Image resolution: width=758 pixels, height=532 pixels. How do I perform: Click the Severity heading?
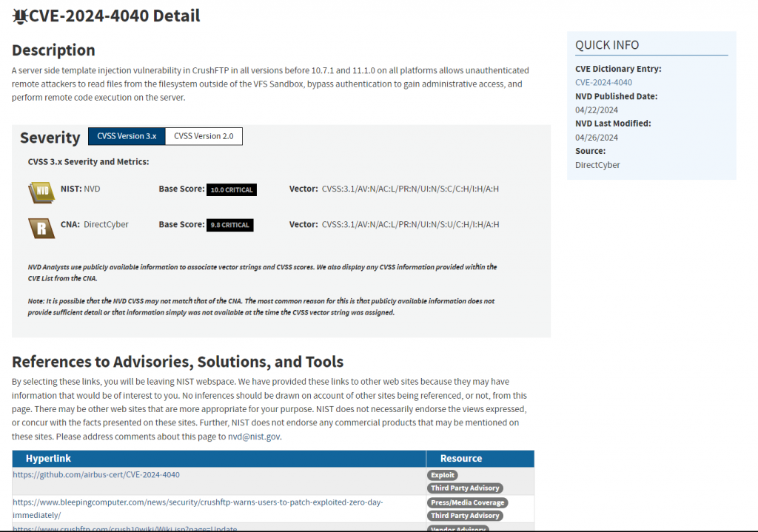click(x=50, y=138)
